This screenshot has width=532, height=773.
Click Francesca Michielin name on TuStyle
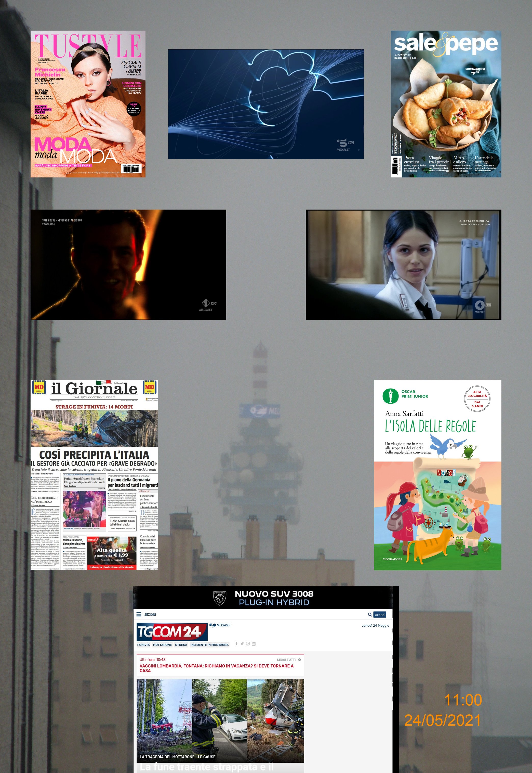(x=50, y=72)
